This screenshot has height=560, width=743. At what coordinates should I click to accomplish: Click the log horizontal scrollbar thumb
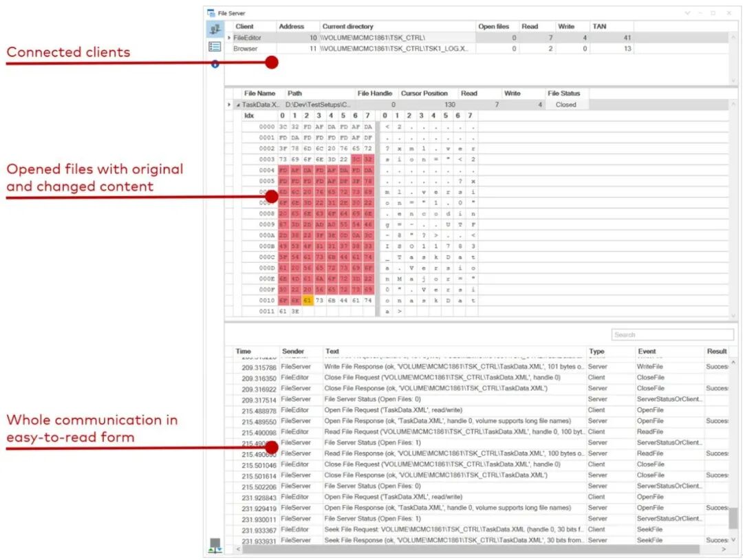471,549
